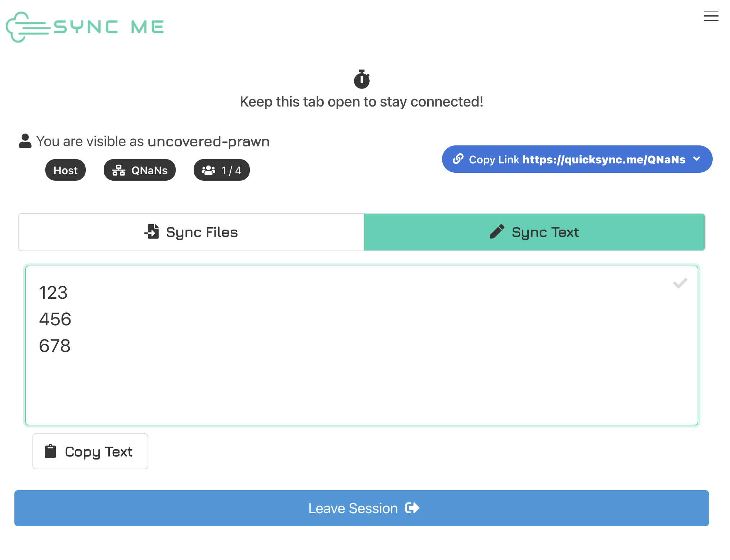Viewport: 730px width, 560px height.
Task: Click the clipboard icon beside Copy Text
Action: pos(50,451)
